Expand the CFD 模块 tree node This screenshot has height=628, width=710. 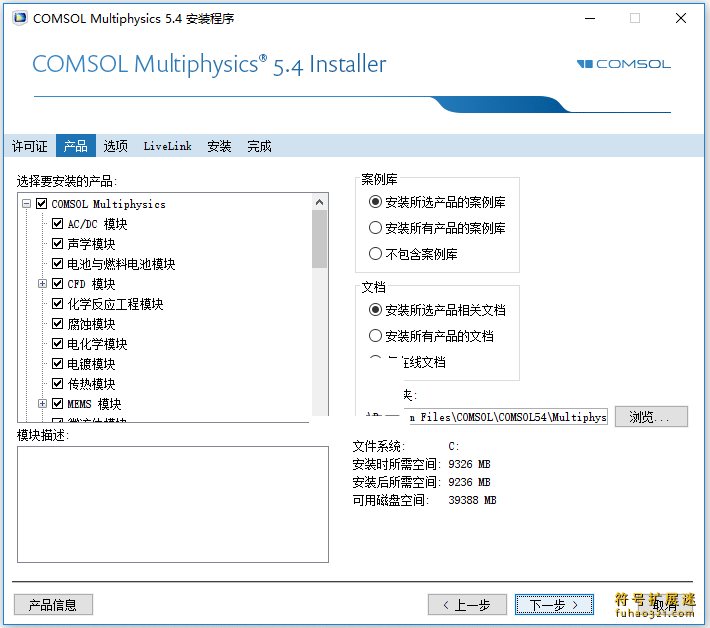point(42,283)
